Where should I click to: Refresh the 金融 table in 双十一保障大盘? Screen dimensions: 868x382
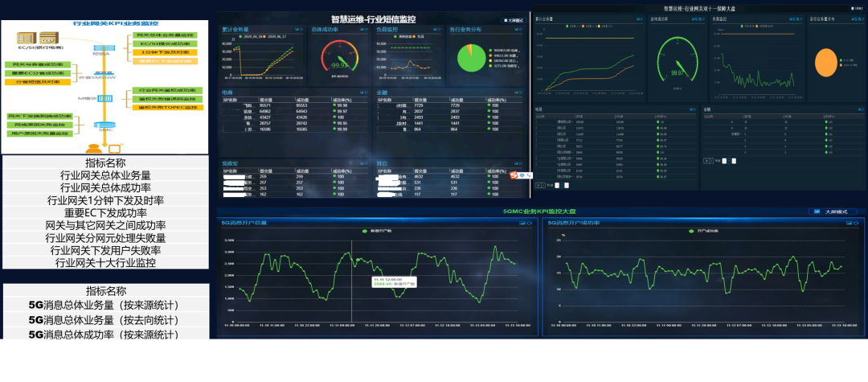point(863,109)
